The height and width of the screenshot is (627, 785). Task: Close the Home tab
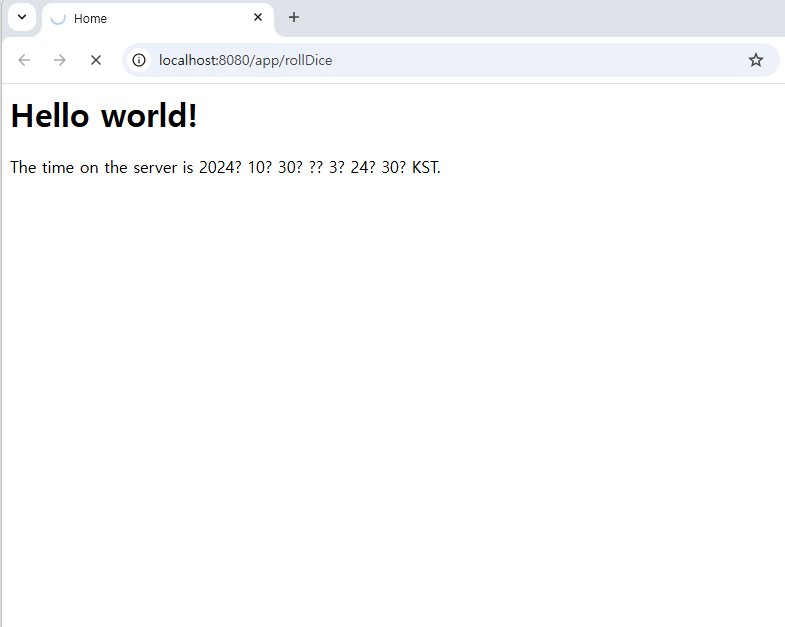point(258,18)
